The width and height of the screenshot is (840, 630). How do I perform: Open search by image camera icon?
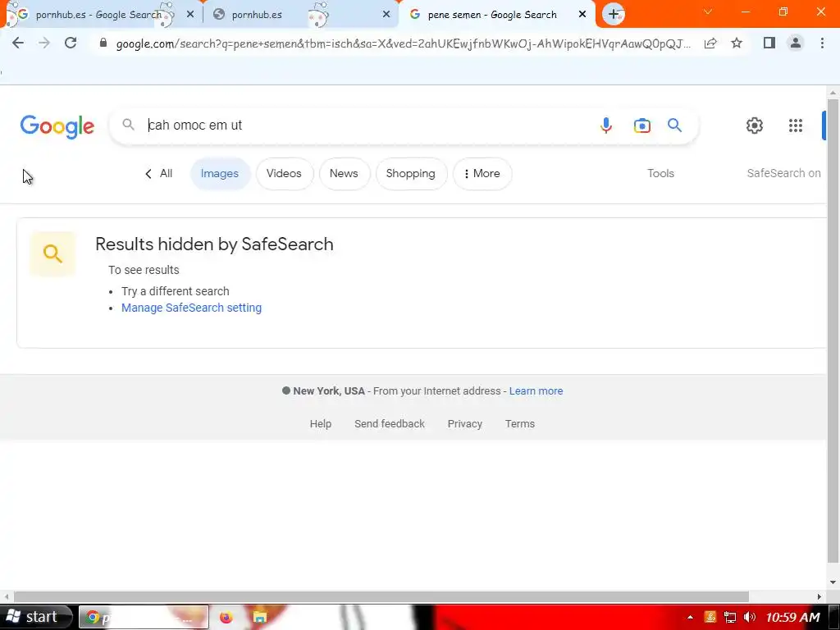click(x=641, y=126)
